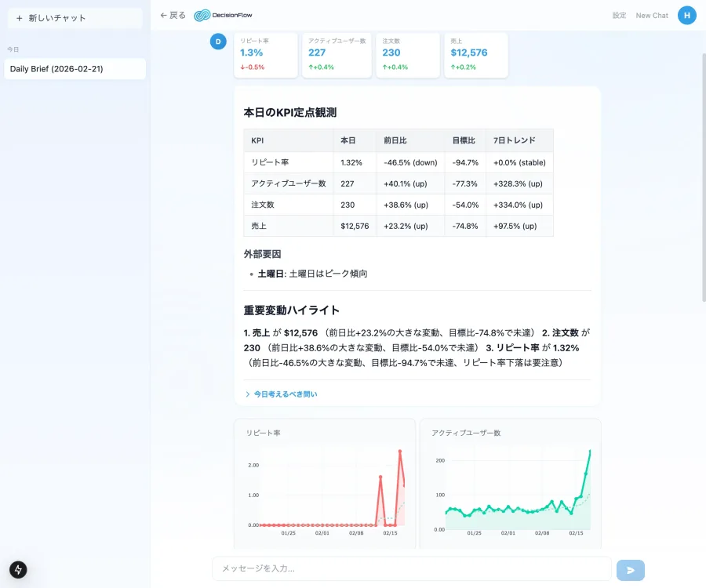The height and width of the screenshot is (588, 706).
Task: Open Daily Brief (2026-02-21) chat
Action: [x=75, y=69]
